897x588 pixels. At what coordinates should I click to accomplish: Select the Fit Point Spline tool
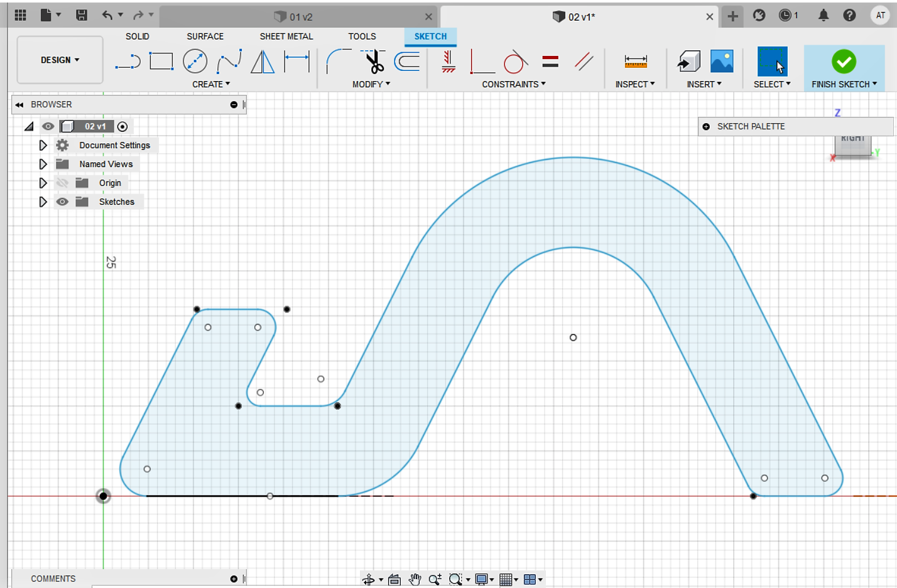[x=229, y=62]
